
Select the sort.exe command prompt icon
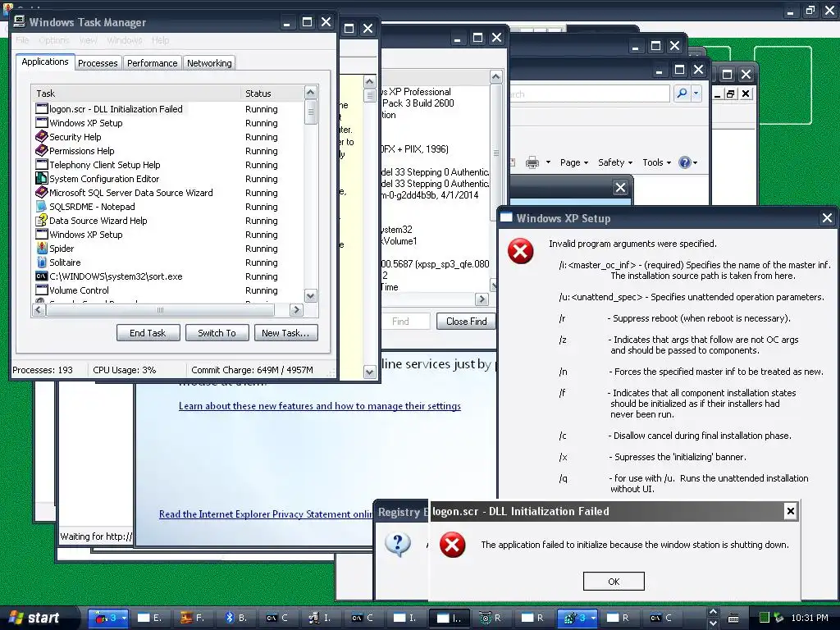point(42,276)
